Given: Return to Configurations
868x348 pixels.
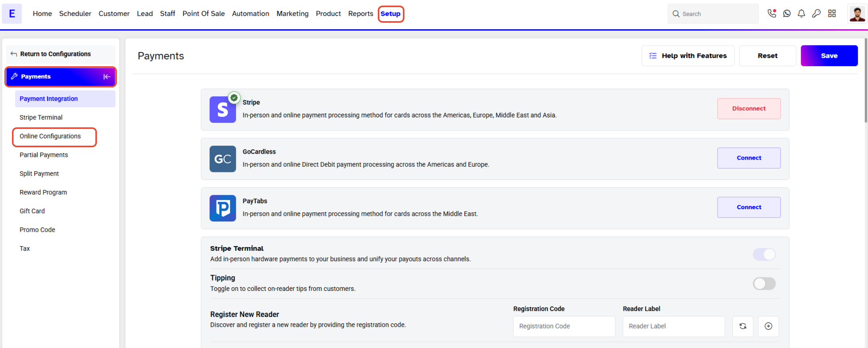Looking at the screenshot, I should coord(61,54).
